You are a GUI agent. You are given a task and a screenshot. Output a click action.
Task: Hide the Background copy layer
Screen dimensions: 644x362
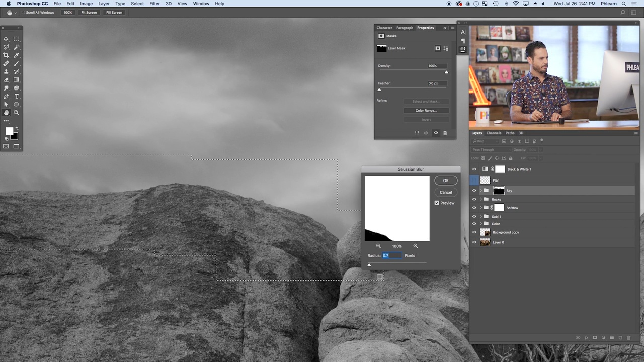pyautogui.click(x=474, y=232)
